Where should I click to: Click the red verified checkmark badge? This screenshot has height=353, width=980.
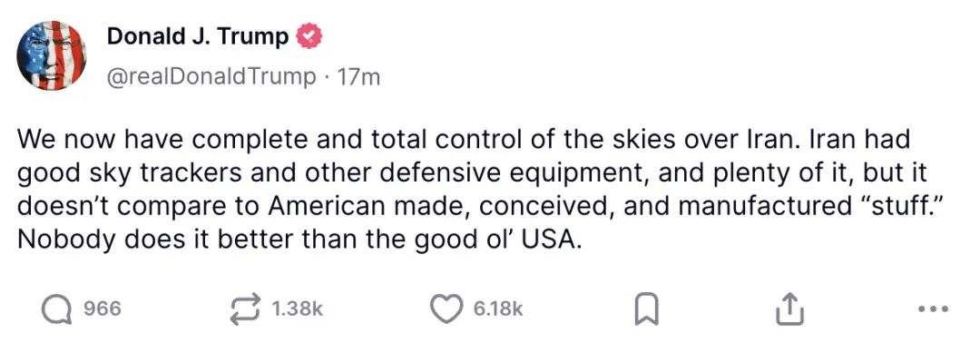309,36
